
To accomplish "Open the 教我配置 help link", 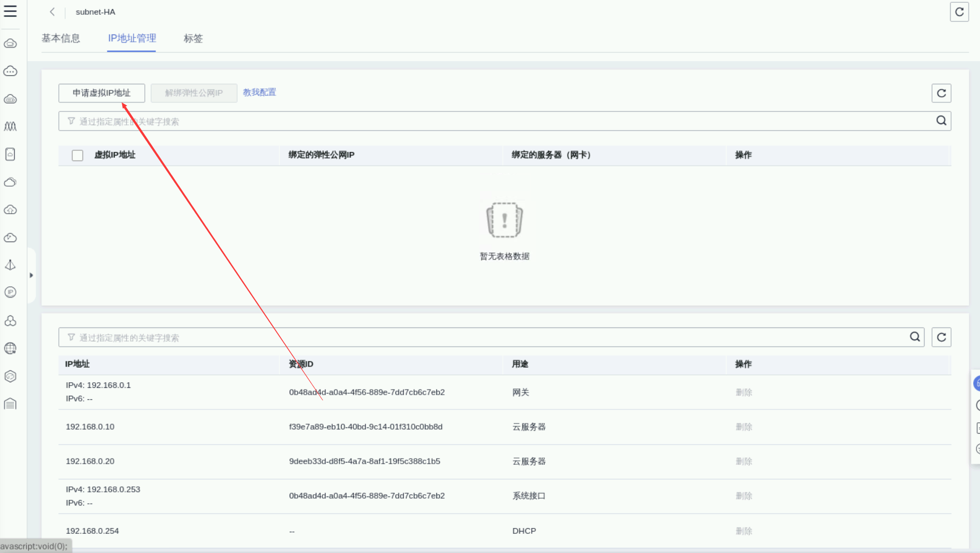I will pyautogui.click(x=260, y=92).
